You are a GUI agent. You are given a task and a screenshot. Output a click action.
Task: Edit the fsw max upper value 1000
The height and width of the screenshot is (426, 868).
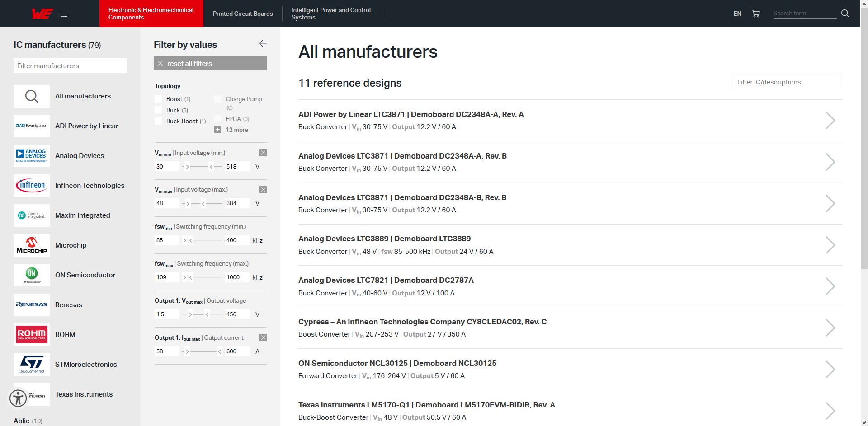pyautogui.click(x=237, y=277)
